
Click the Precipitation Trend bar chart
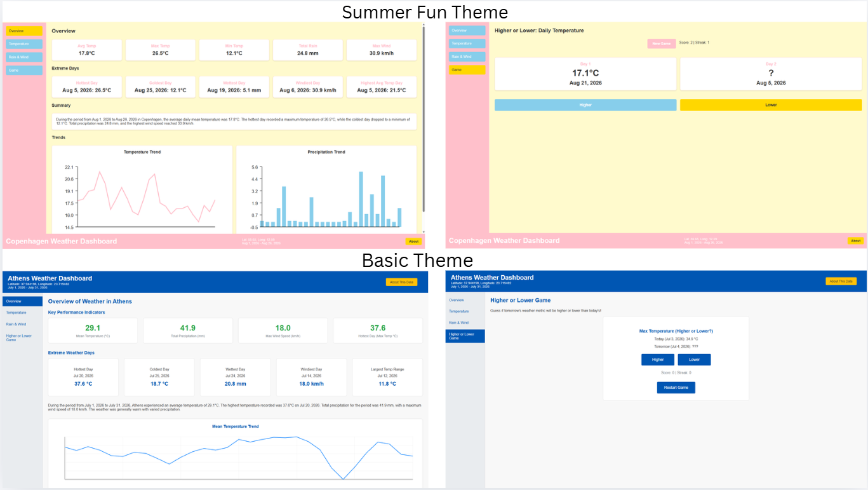(x=326, y=189)
